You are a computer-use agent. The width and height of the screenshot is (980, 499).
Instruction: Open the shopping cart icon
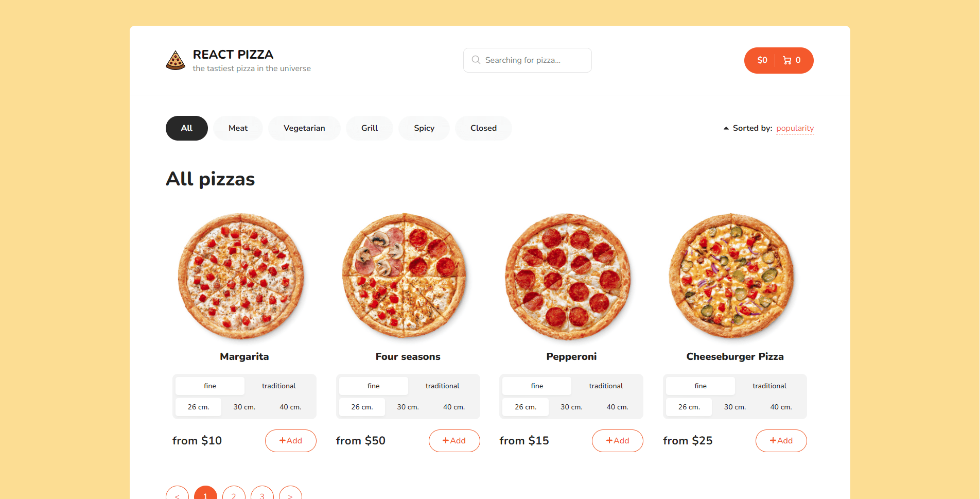(x=787, y=60)
